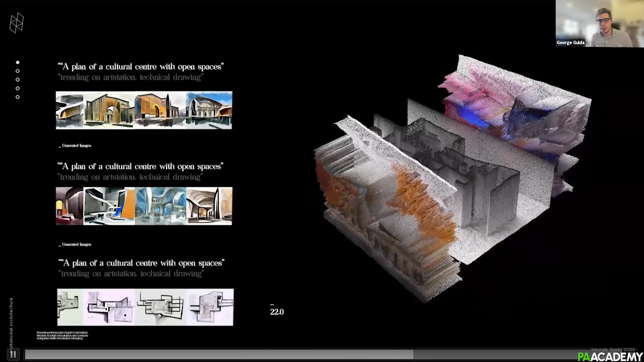The image size is (644, 362).
Task: Select the third slide navigation dot
Action: (x=18, y=80)
